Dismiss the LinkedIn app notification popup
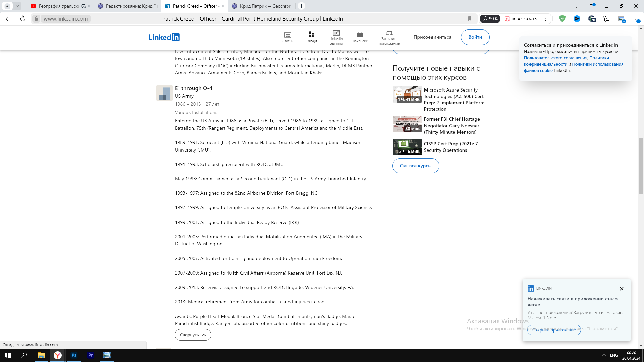Image resolution: width=644 pixels, height=362 pixels. coord(621,289)
